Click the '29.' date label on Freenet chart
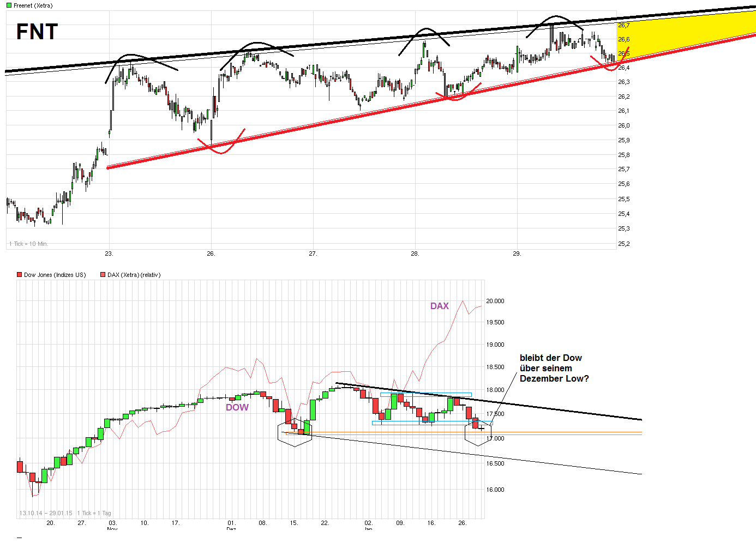This screenshot has width=756, height=555. [x=517, y=254]
